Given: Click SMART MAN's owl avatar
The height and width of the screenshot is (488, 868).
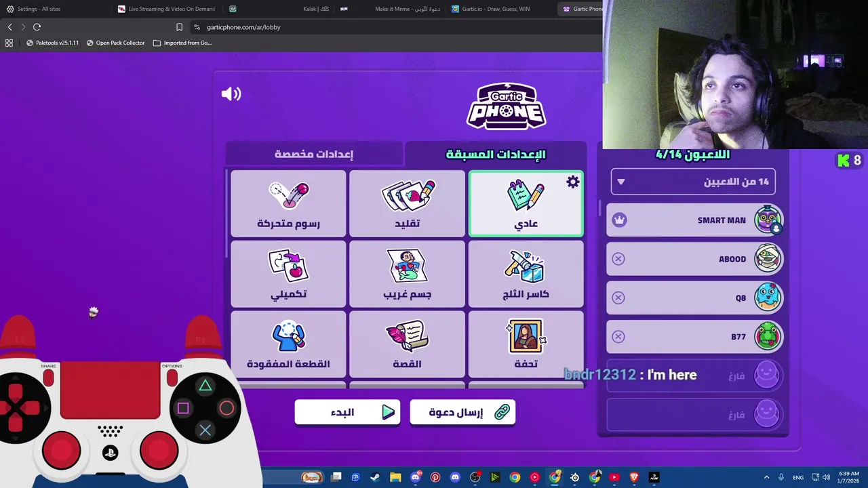Looking at the screenshot, I should pos(768,220).
